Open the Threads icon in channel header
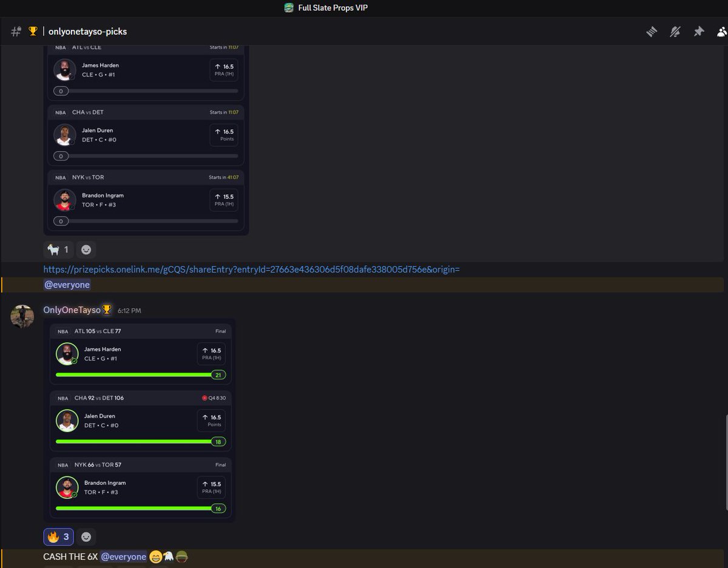Screen dimensions: 728x568 click(x=652, y=32)
